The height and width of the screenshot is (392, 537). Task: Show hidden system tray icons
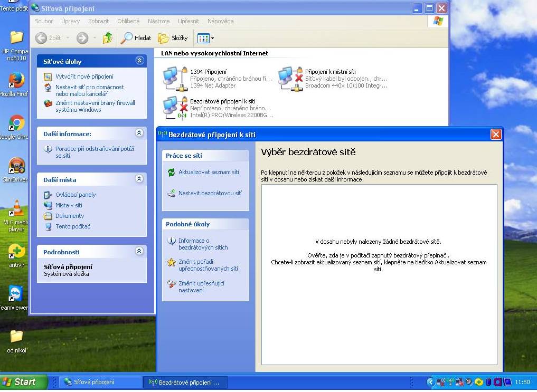(x=430, y=382)
